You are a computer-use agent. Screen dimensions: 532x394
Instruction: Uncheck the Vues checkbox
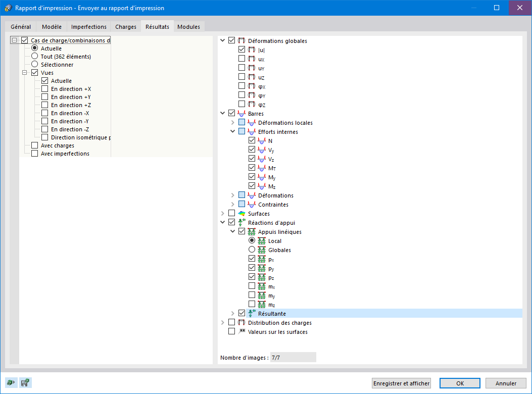(x=34, y=72)
